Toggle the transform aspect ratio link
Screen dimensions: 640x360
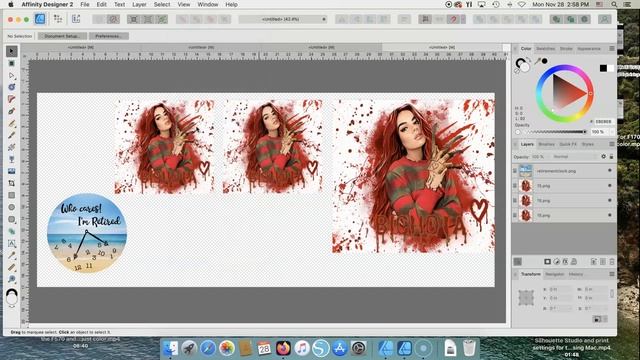[611, 293]
